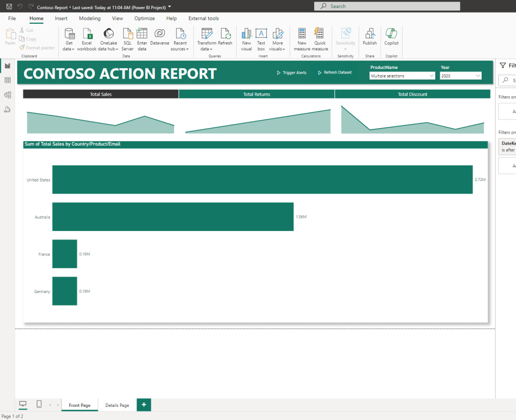Switch to desktop layout view
516x420 pixels.
23,404
